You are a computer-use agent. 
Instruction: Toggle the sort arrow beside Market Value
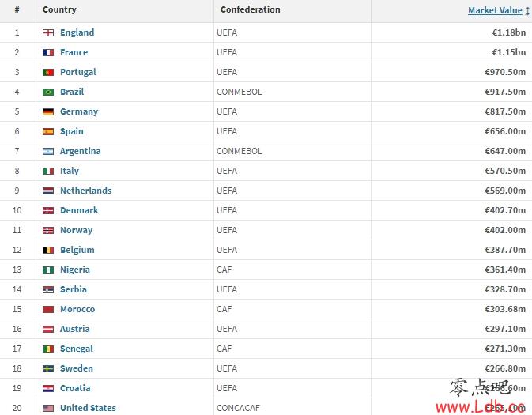[527, 11]
